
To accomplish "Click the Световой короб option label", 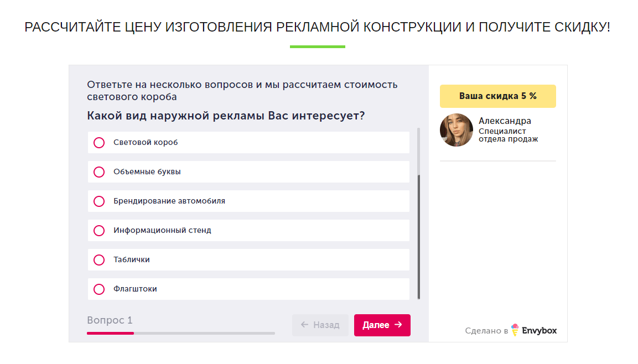I will coord(146,143).
